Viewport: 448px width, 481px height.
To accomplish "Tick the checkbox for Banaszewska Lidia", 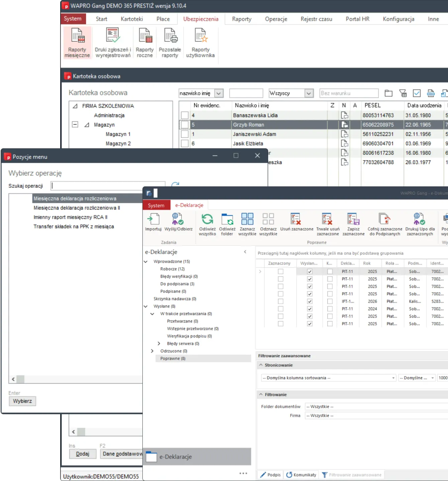I will pyautogui.click(x=185, y=115).
